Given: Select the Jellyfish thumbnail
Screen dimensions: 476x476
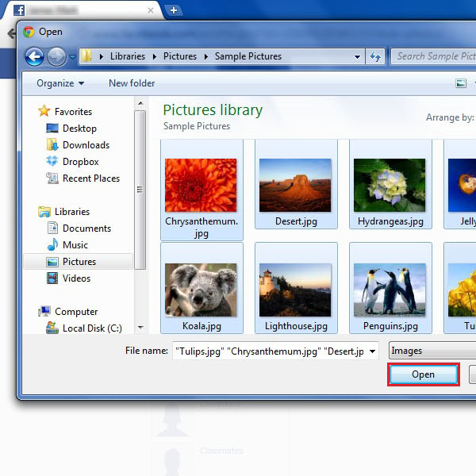Looking at the screenshot, I should coord(460,185).
